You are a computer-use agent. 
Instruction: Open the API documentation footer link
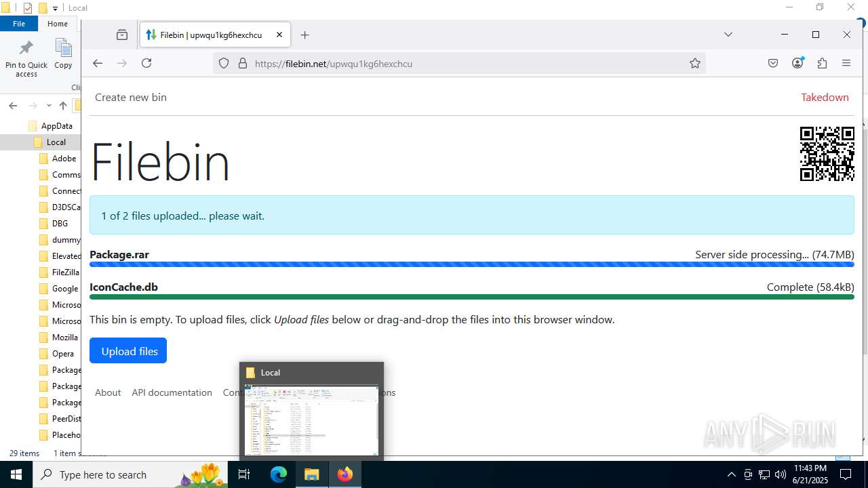click(172, 392)
